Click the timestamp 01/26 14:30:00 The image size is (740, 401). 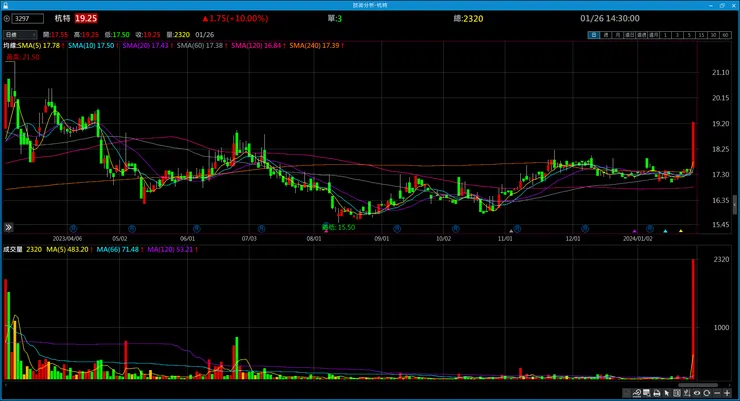[610, 18]
